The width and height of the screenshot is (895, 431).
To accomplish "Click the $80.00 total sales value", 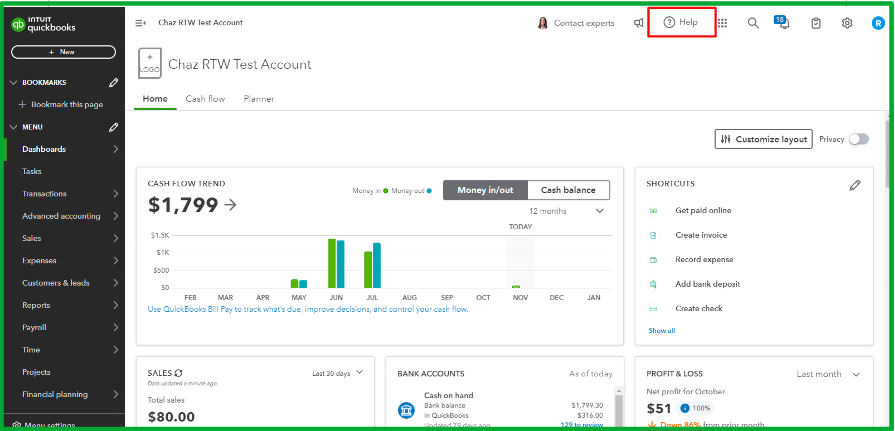I will click(x=171, y=417).
